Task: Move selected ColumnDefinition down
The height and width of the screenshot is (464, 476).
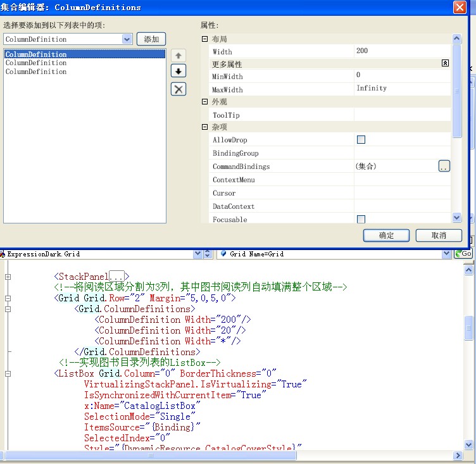Action: pos(178,72)
